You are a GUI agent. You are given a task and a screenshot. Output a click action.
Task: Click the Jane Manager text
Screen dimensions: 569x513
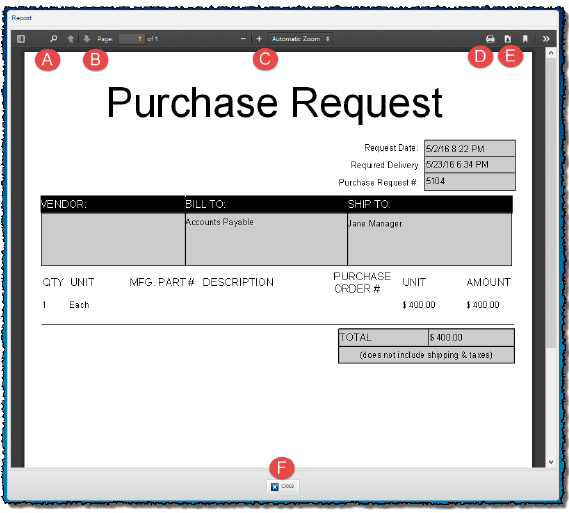point(375,223)
